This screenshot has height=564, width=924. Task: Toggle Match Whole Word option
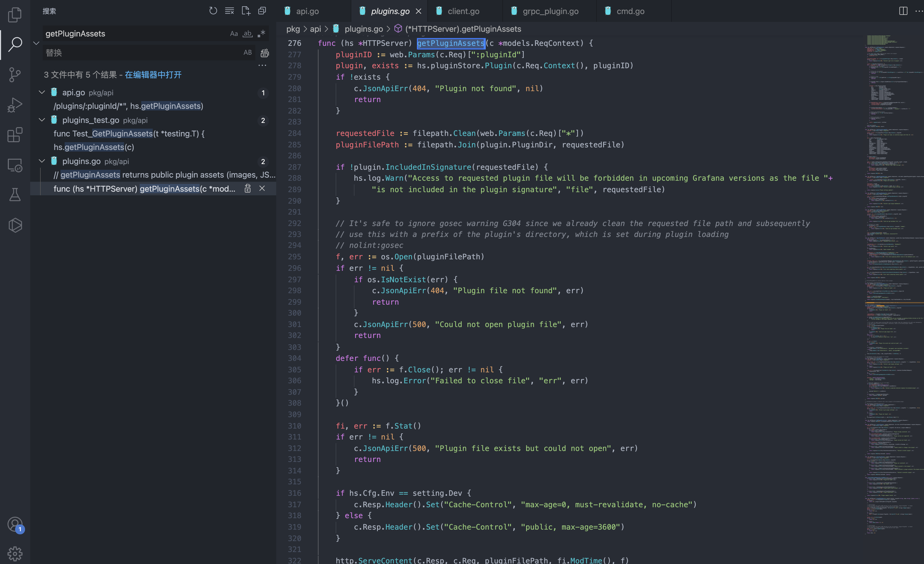point(248,34)
